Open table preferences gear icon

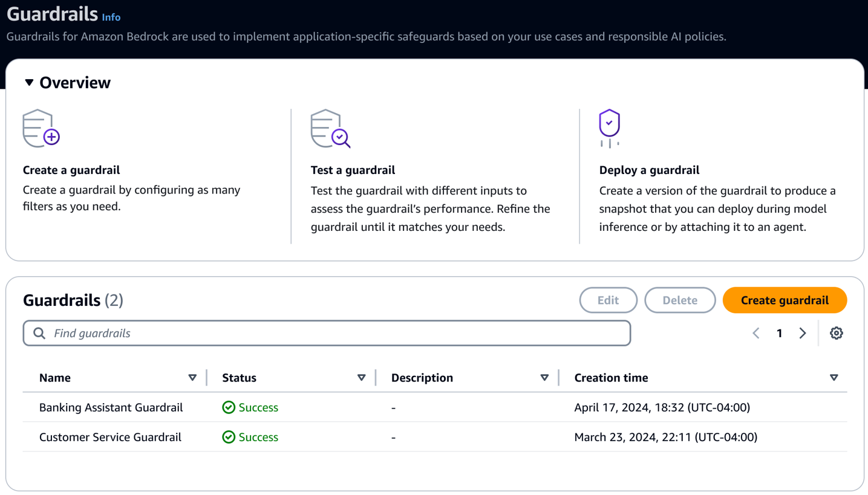coord(836,333)
